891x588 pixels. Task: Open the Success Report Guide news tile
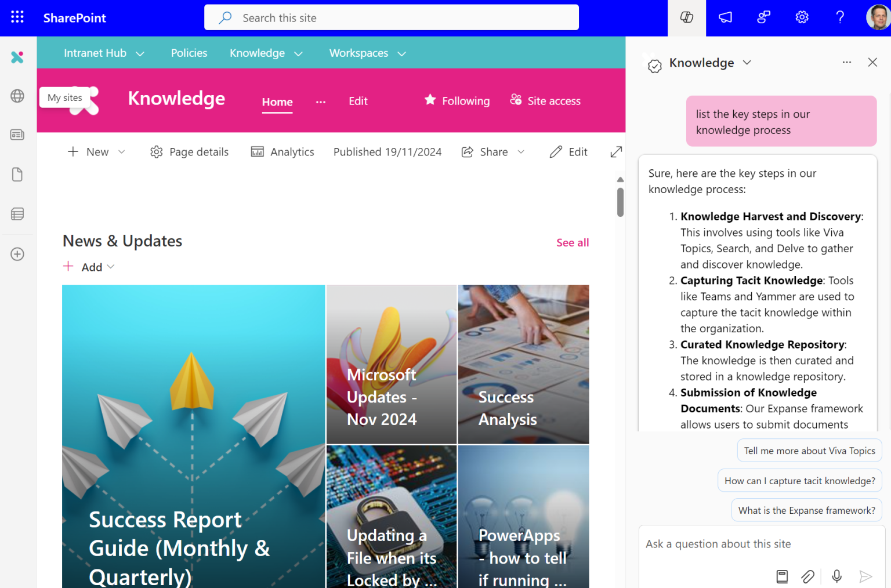click(x=194, y=436)
